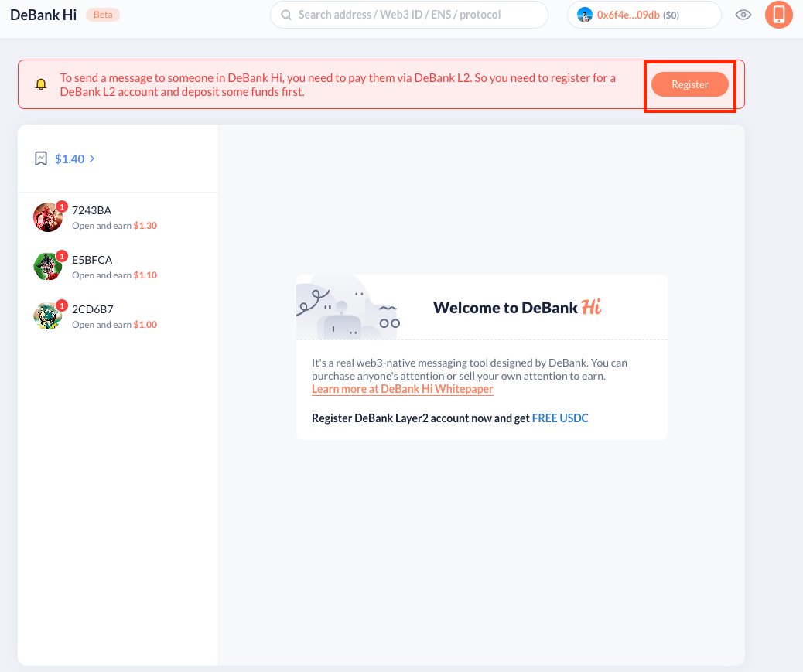Focus the search address / Web3 ID field
This screenshot has width=803, height=672.
click(408, 15)
